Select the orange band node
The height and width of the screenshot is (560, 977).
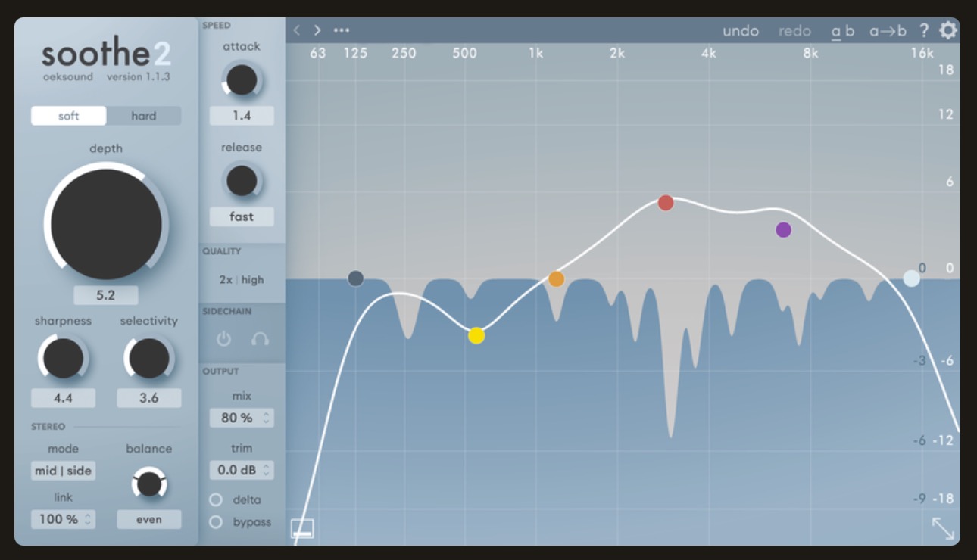tap(557, 278)
